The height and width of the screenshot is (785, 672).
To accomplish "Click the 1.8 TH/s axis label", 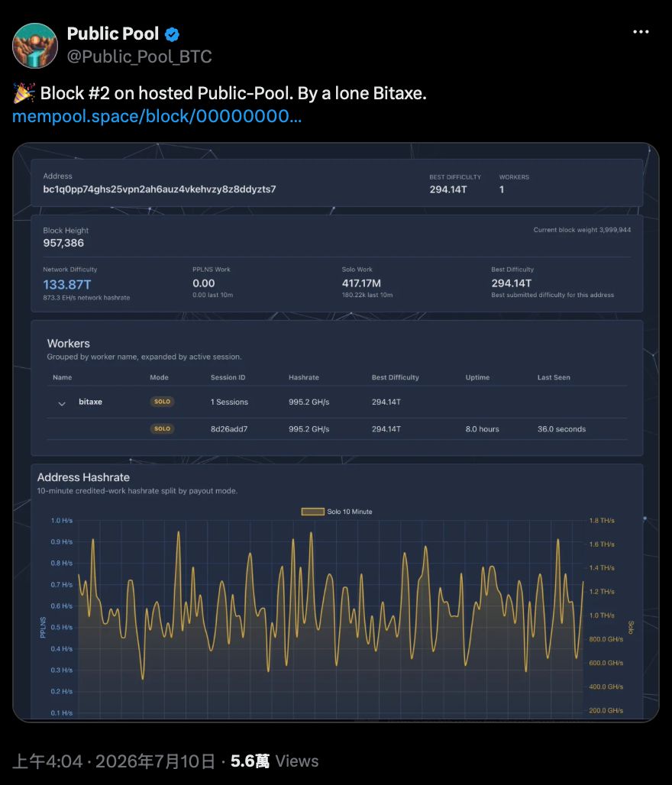I will coord(602,521).
